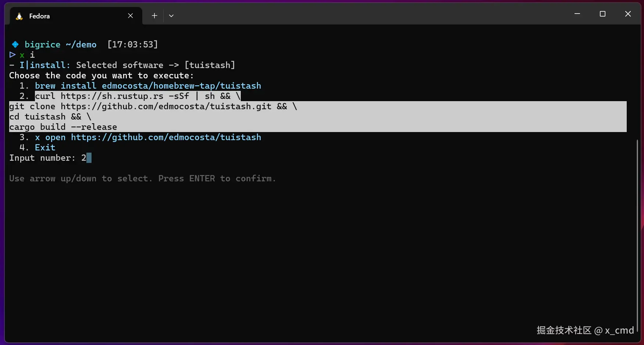
Task: Open a new terminal tab
Action: click(154, 16)
